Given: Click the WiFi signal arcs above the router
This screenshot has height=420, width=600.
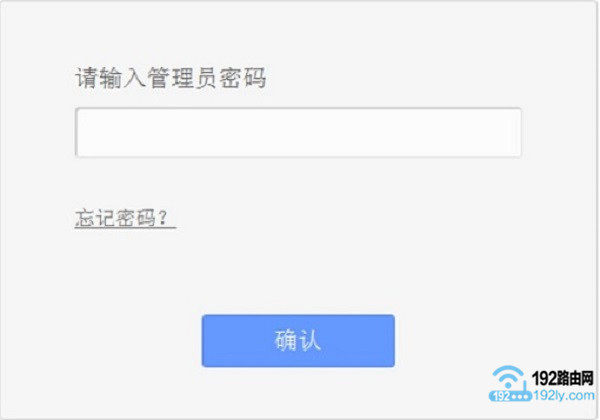Looking at the screenshot, I should click(508, 376).
